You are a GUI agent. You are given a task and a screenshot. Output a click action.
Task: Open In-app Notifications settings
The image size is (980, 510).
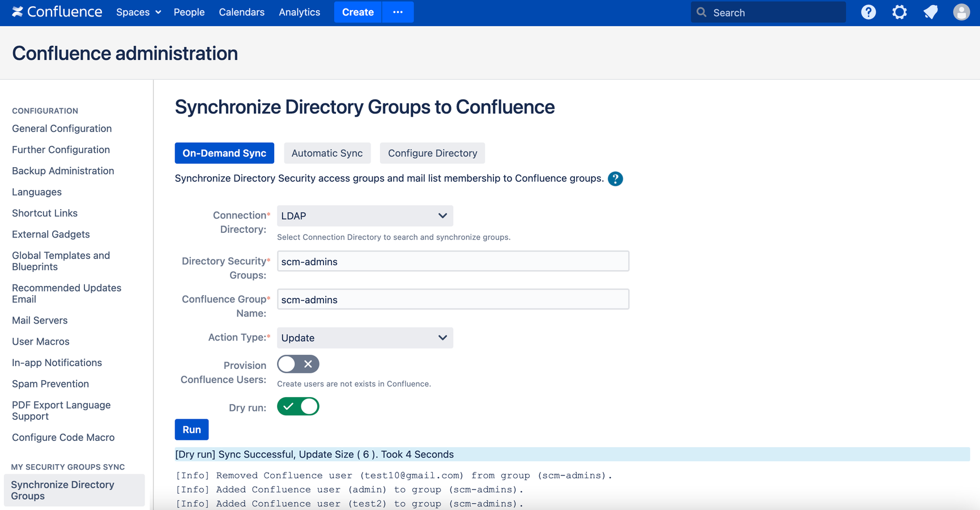coord(57,363)
